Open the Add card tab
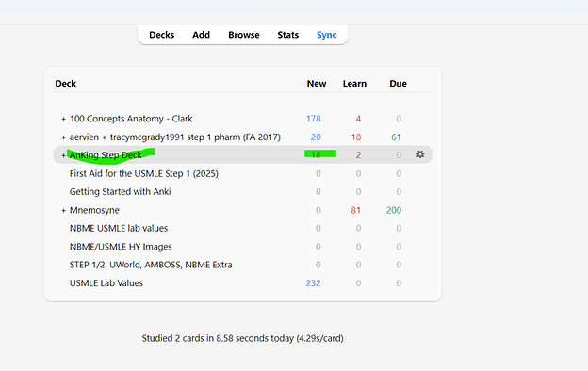The width and height of the screenshot is (588, 371). tap(201, 35)
